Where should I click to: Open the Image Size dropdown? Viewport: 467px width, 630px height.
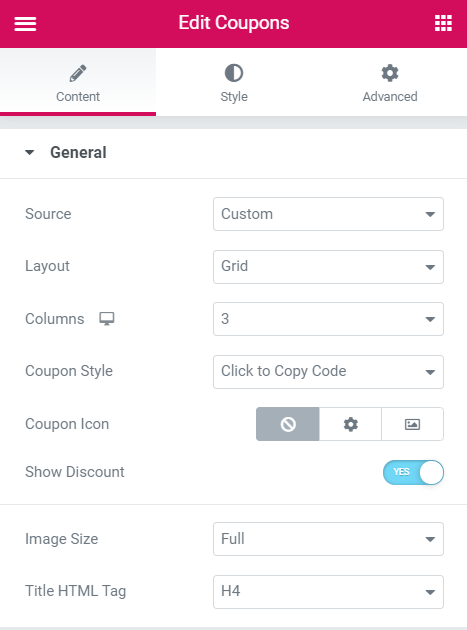(328, 539)
